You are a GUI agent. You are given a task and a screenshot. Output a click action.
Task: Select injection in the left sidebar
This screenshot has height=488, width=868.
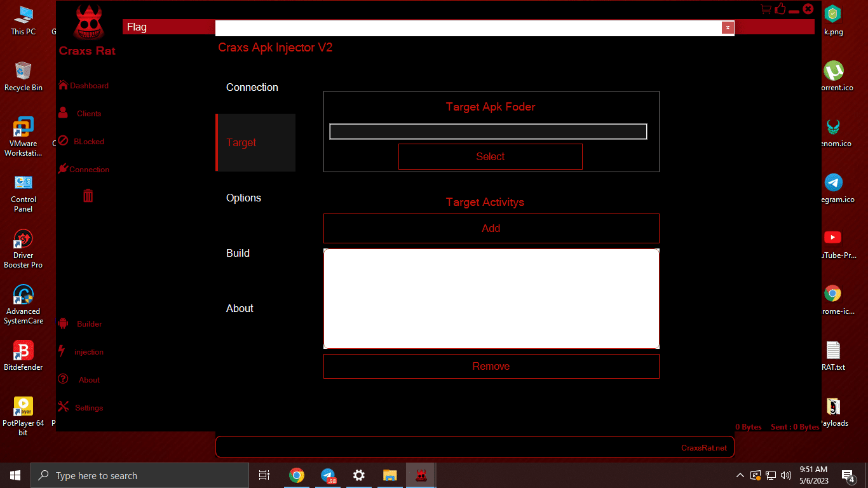(81, 351)
